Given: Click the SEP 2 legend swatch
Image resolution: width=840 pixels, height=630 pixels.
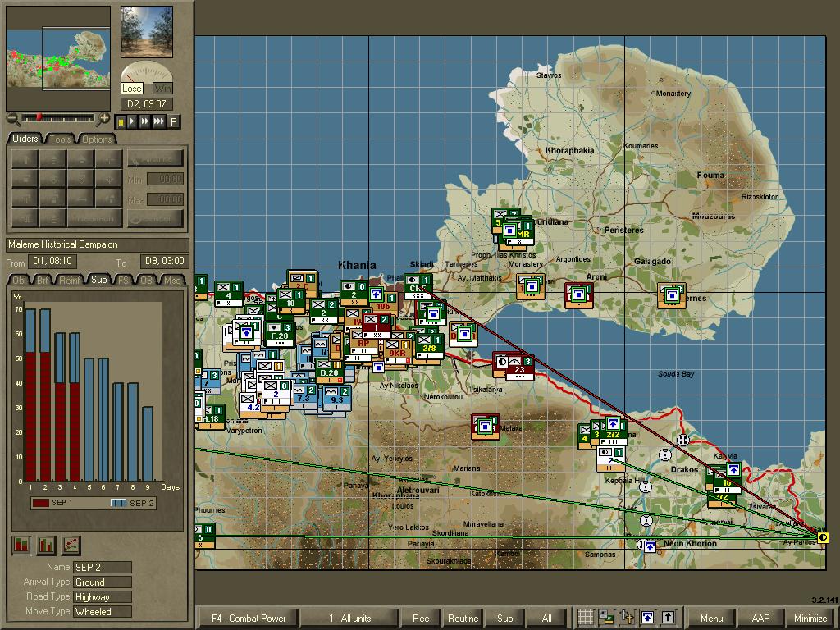Looking at the screenshot, I should (118, 503).
